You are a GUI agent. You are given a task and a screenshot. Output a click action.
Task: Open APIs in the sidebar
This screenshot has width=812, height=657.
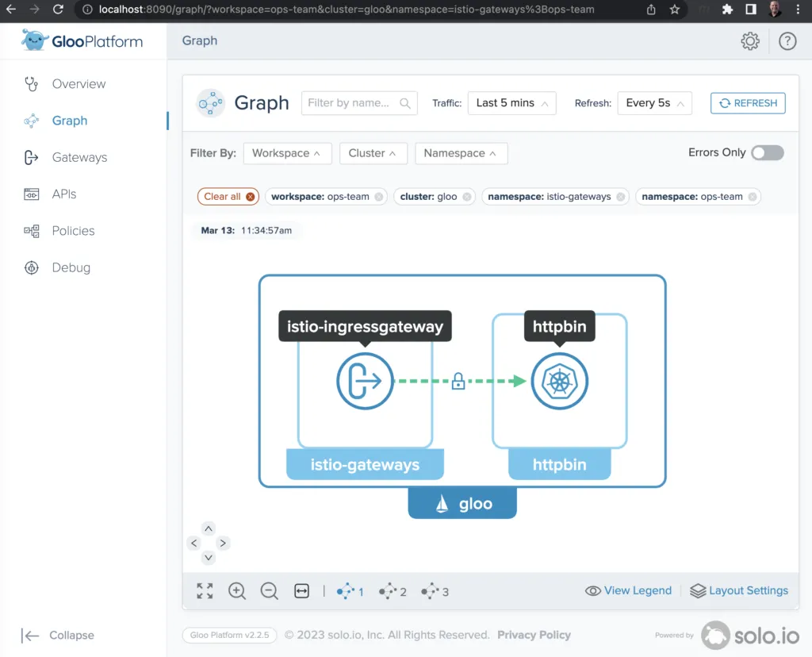click(64, 194)
